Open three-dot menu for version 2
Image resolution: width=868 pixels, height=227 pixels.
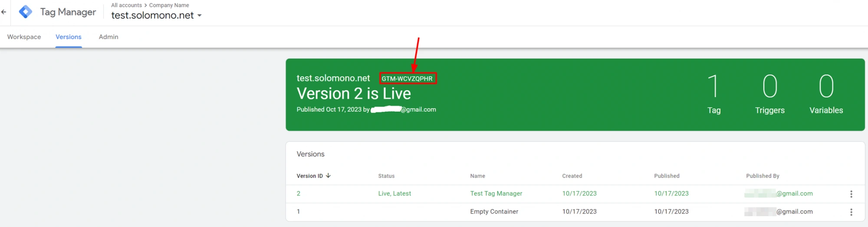851,194
